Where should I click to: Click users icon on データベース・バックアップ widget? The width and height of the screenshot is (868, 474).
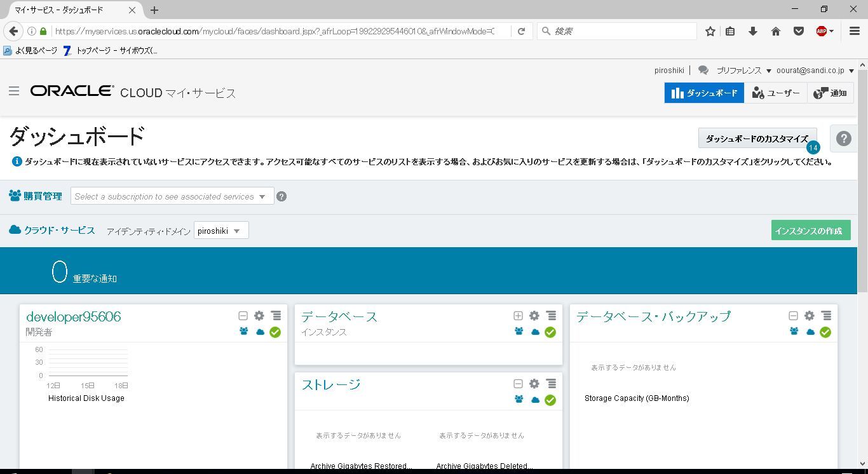click(x=794, y=332)
